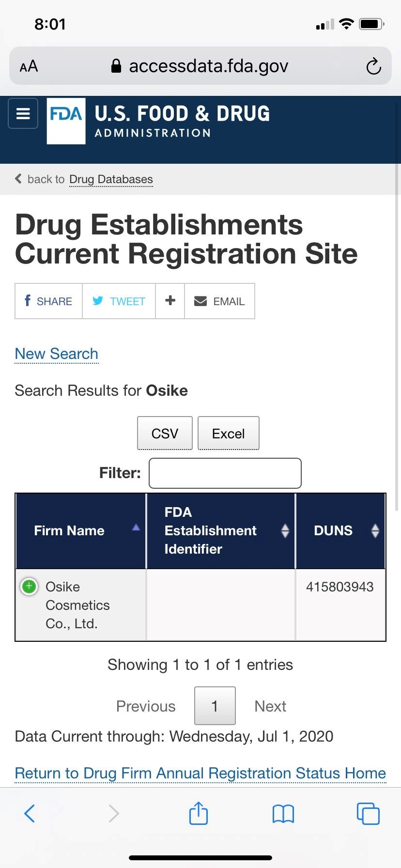This screenshot has height=868, width=401.
Task: Open the FDA hamburger menu
Action: pyautogui.click(x=23, y=114)
